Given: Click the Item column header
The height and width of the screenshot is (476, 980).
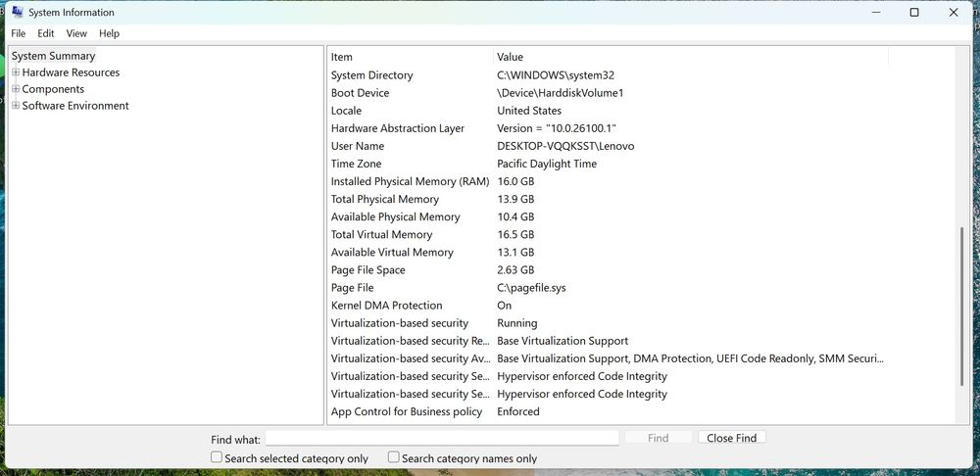Looking at the screenshot, I should [x=411, y=57].
